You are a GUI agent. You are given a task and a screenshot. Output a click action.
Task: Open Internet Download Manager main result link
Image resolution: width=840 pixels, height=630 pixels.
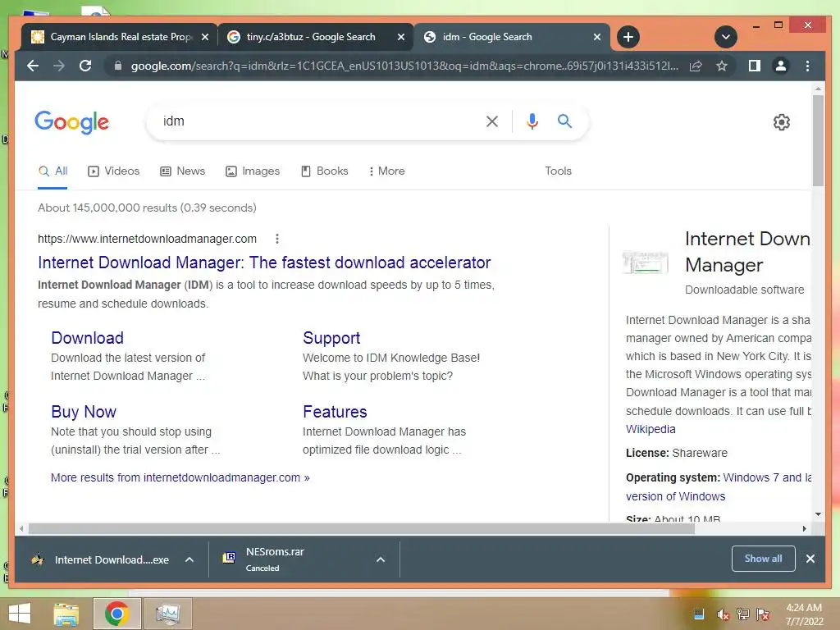(x=264, y=262)
